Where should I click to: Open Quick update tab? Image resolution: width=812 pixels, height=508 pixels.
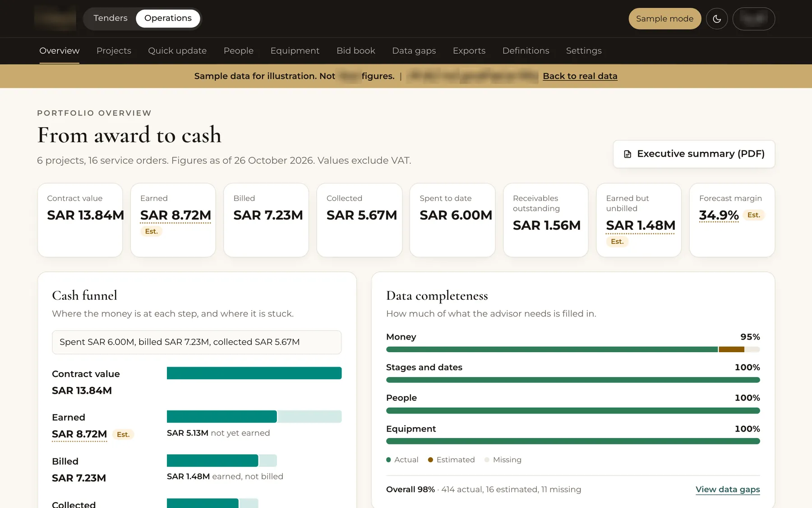tap(177, 51)
